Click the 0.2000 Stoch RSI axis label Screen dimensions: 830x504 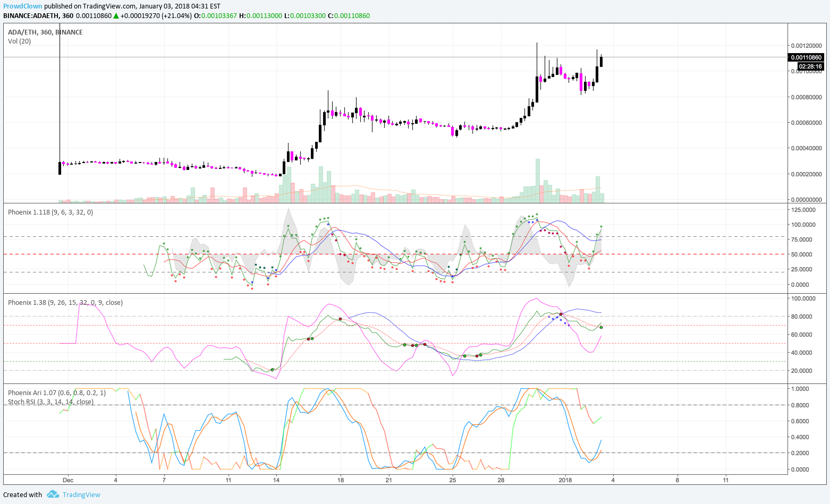(x=800, y=453)
